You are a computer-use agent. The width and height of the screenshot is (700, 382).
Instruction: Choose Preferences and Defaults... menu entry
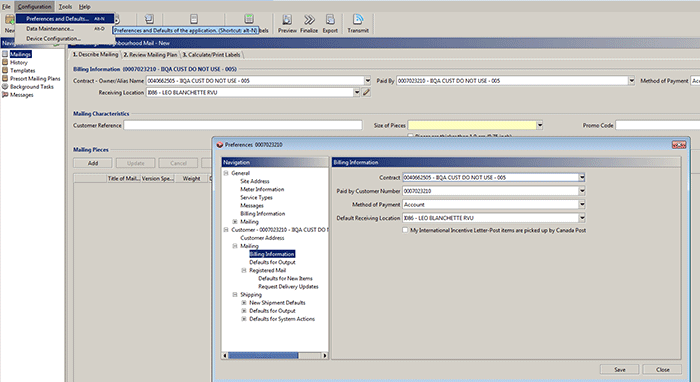(x=65, y=19)
